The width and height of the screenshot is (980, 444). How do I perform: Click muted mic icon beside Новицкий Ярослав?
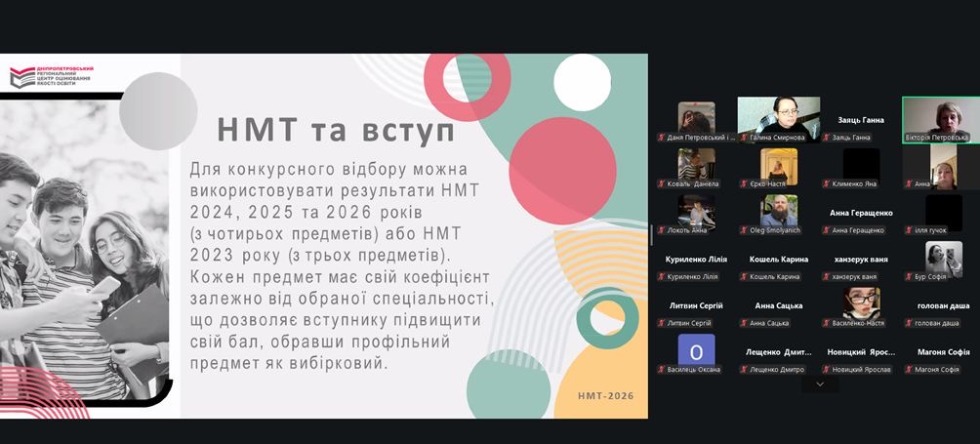coord(826,370)
